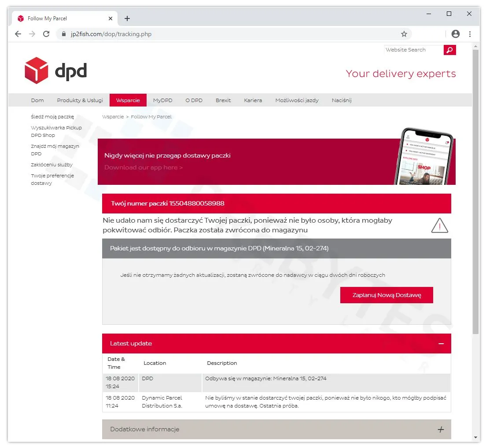486x448 pixels.
Task: Click the browser back arrow
Action: coord(18,33)
